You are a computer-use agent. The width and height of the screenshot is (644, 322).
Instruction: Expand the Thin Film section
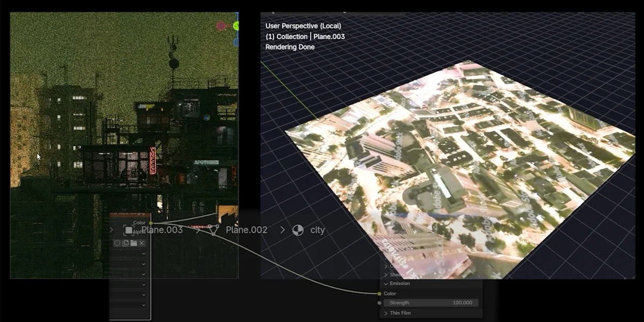tap(386, 313)
